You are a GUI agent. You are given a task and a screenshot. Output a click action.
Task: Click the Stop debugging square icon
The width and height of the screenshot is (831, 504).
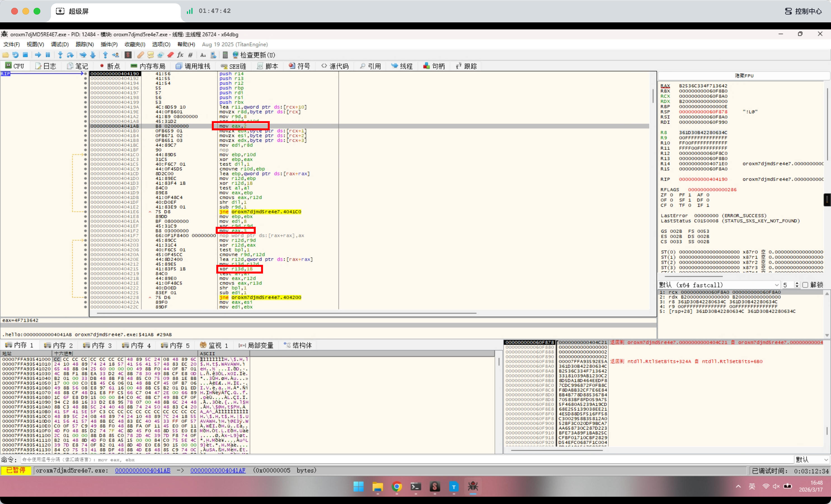(x=25, y=55)
